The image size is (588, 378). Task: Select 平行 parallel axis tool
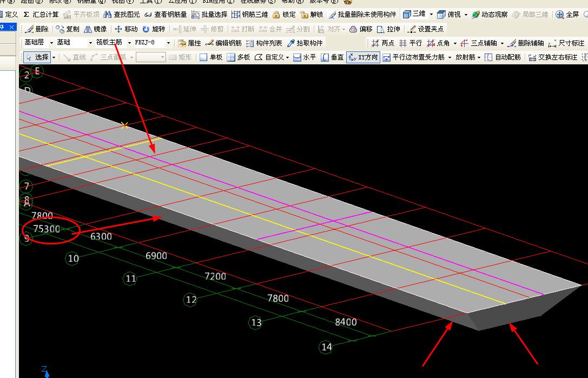[x=411, y=43]
